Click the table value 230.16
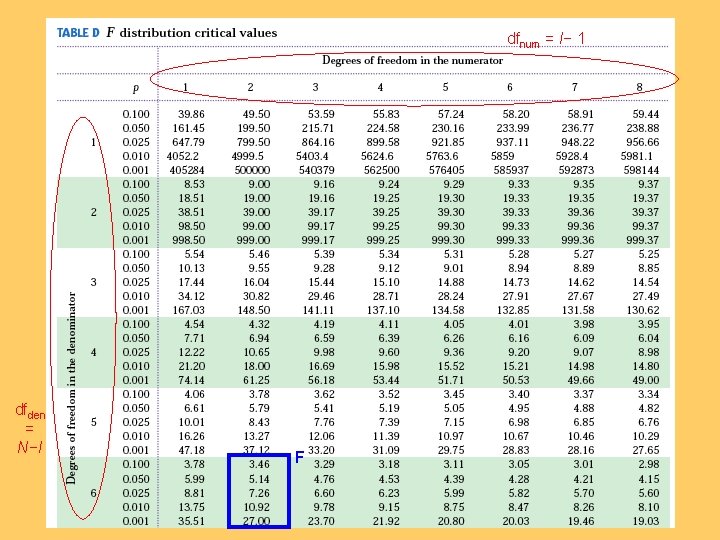720x540 pixels. (x=448, y=128)
